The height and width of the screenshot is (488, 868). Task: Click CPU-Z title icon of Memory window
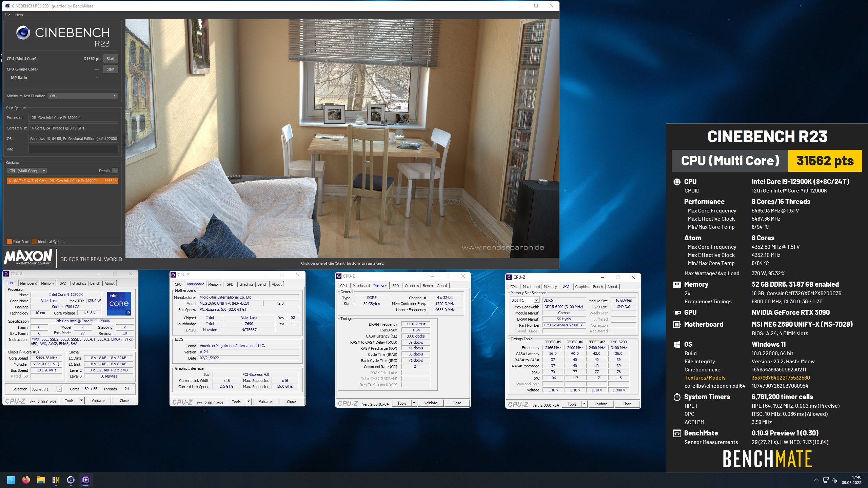coord(339,276)
